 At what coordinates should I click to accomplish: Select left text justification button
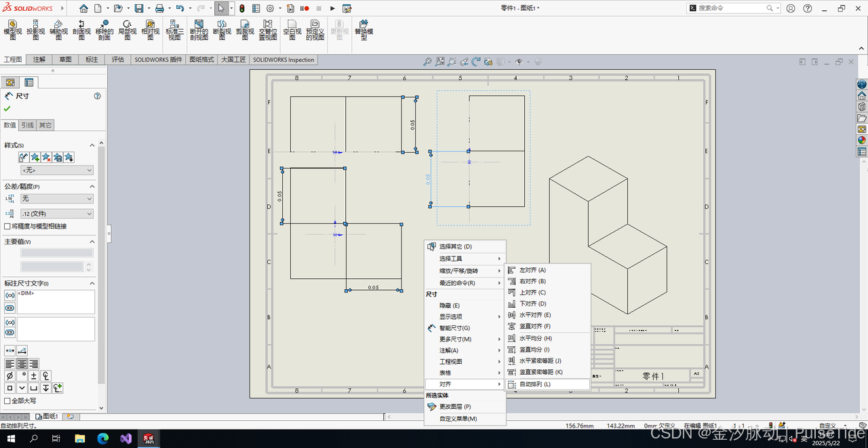[x=10, y=364]
